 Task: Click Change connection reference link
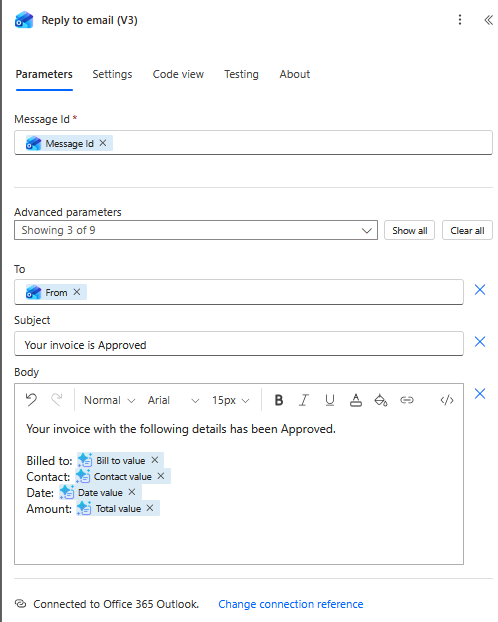pos(290,604)
